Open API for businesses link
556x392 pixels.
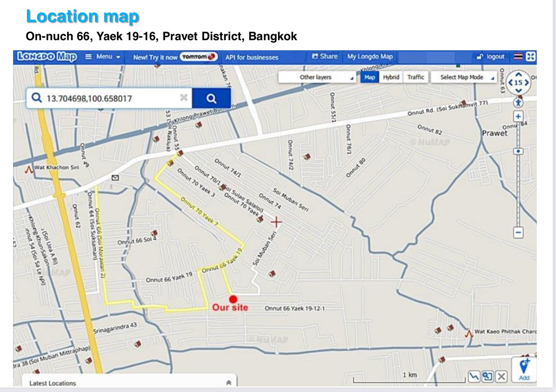[252, 57]
